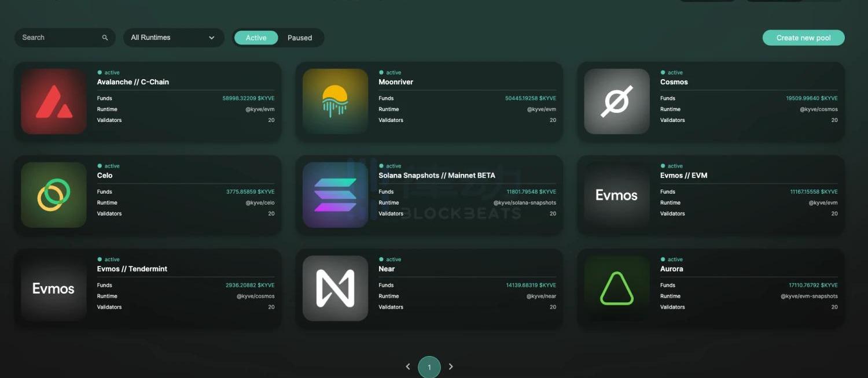Select the Aurora green triangle icon

616,288
